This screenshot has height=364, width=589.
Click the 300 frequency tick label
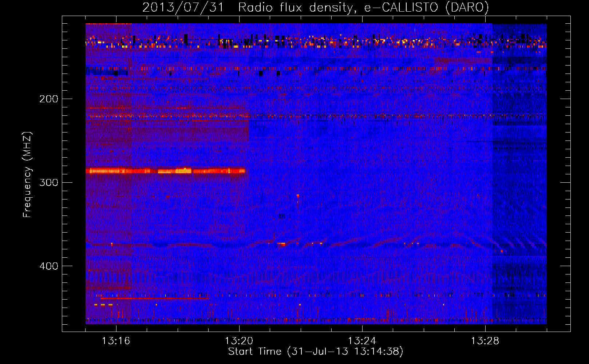(49, 182)
